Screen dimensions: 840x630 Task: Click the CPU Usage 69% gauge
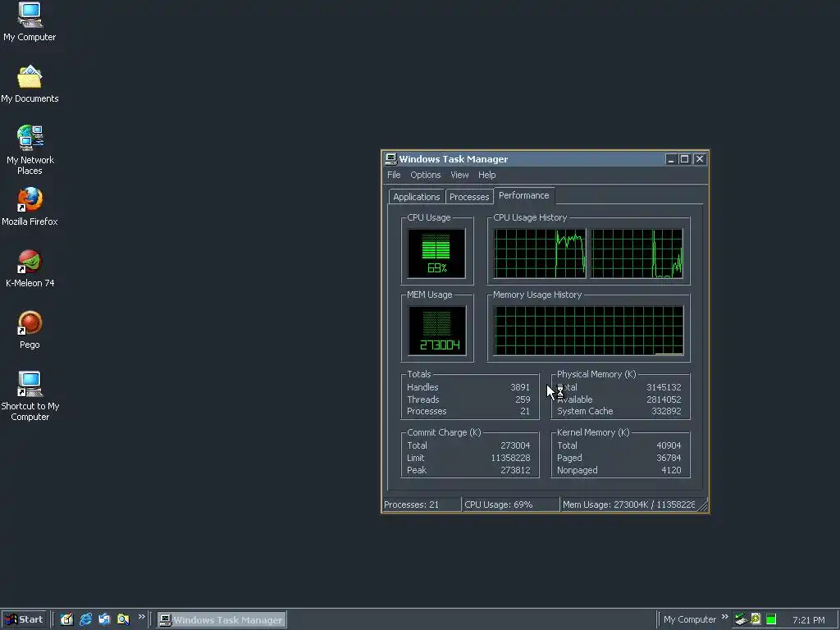point(436,253)
